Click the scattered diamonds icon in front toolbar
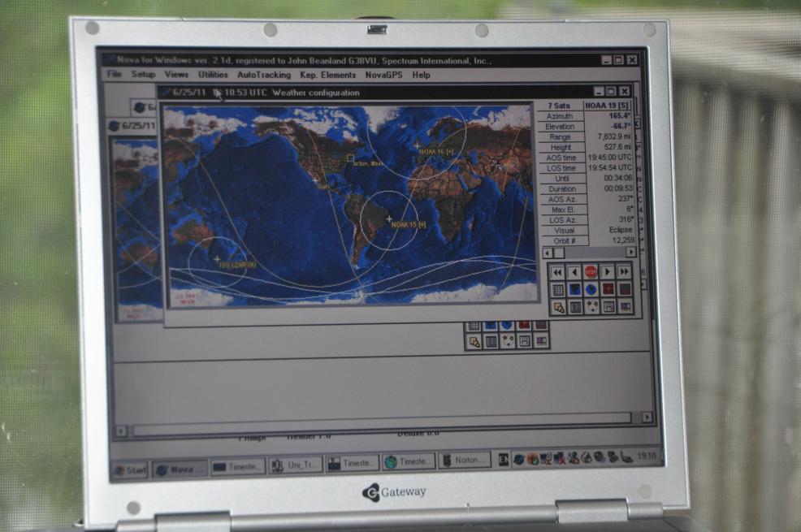This screenshot has height=532, width=801. tap(592, 307)
